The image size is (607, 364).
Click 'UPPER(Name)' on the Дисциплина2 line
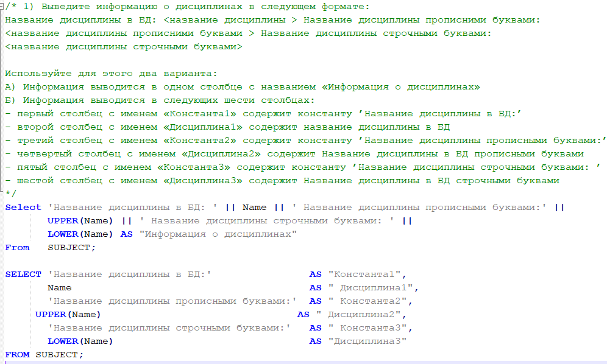point(68,315)
